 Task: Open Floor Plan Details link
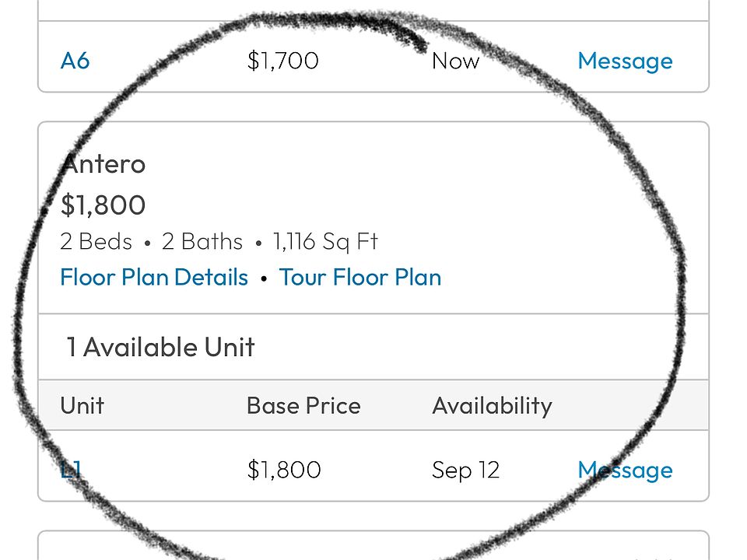154,278
